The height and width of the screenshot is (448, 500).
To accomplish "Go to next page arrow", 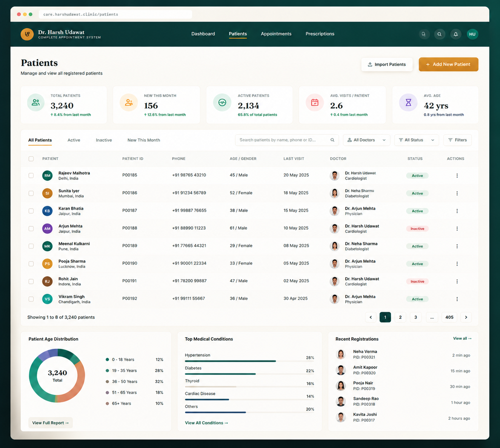I will [x=466, y=317].
